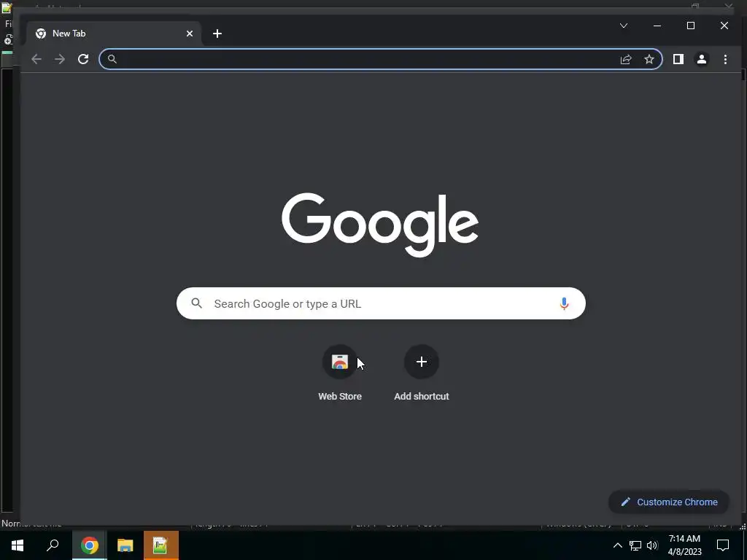
Task: Open the Chrome side panel
Action: (678, 59)
